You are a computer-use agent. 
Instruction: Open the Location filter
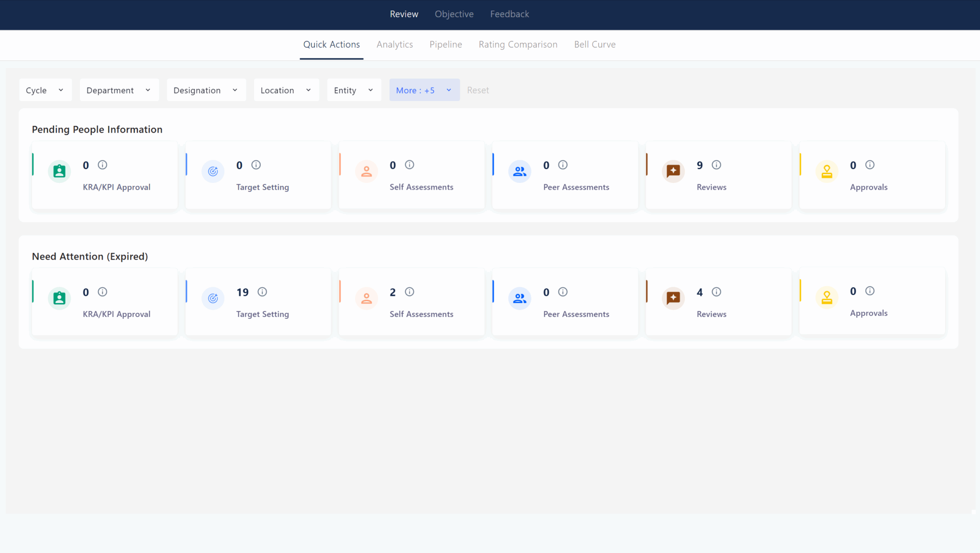coord(286,90)
